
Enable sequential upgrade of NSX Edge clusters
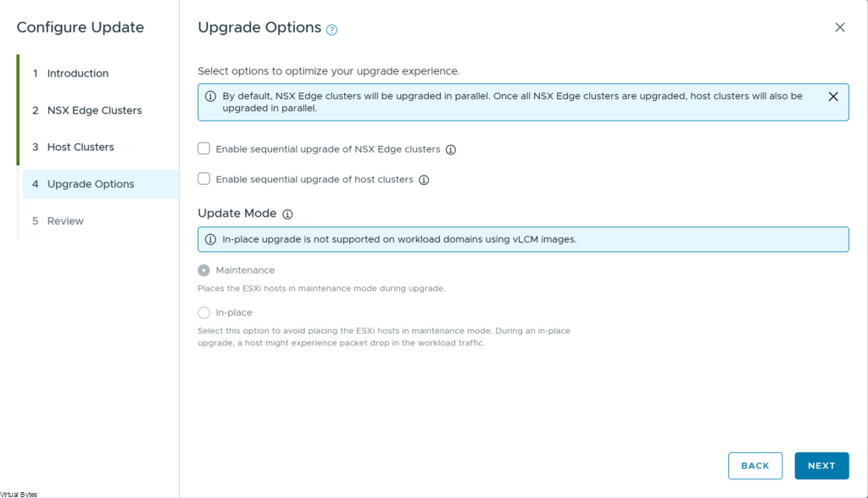(204, 148)
